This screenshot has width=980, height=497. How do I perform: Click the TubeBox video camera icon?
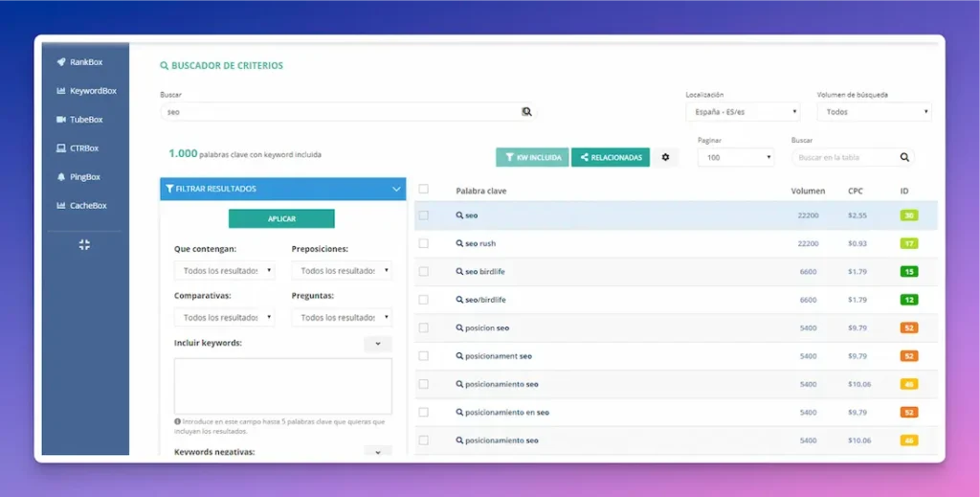click(60, 120)
